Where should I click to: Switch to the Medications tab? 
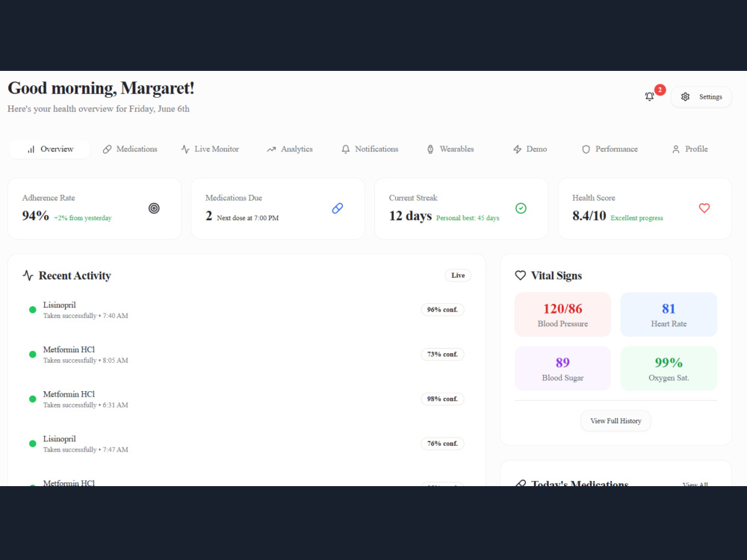(x=130, y=149)
